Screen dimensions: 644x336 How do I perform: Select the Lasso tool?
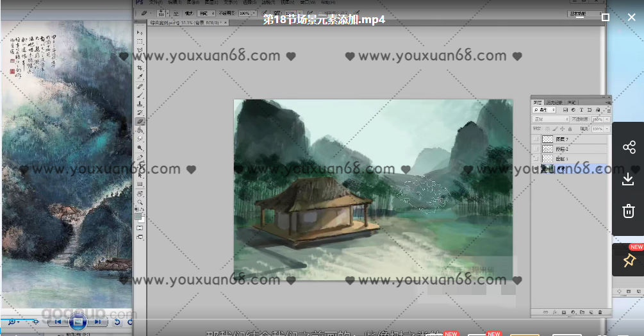140,51
